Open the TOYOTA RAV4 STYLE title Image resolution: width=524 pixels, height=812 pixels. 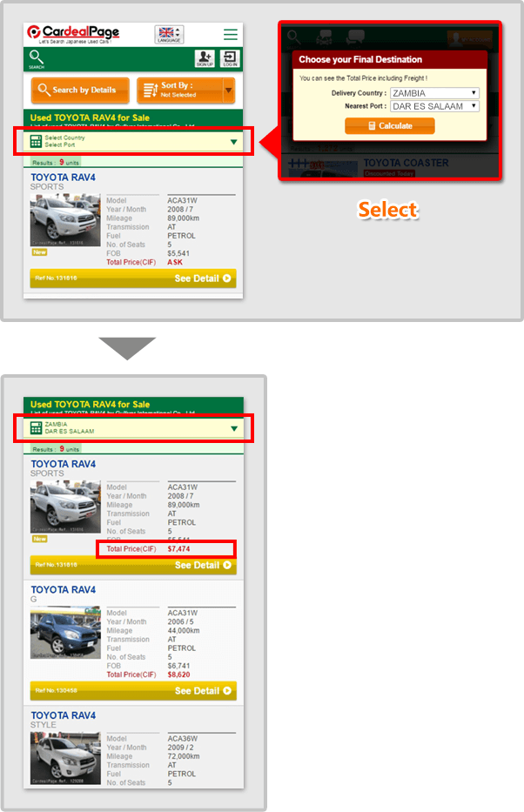64,715
